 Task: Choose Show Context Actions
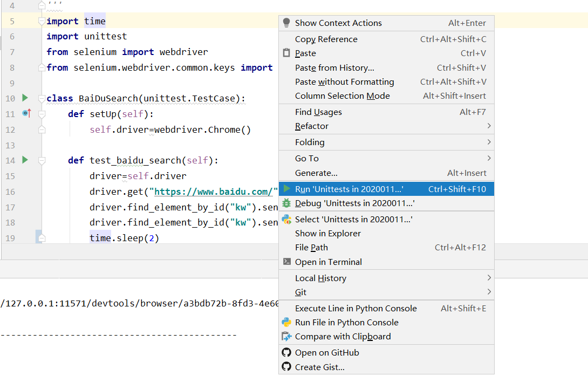point(386,23)
